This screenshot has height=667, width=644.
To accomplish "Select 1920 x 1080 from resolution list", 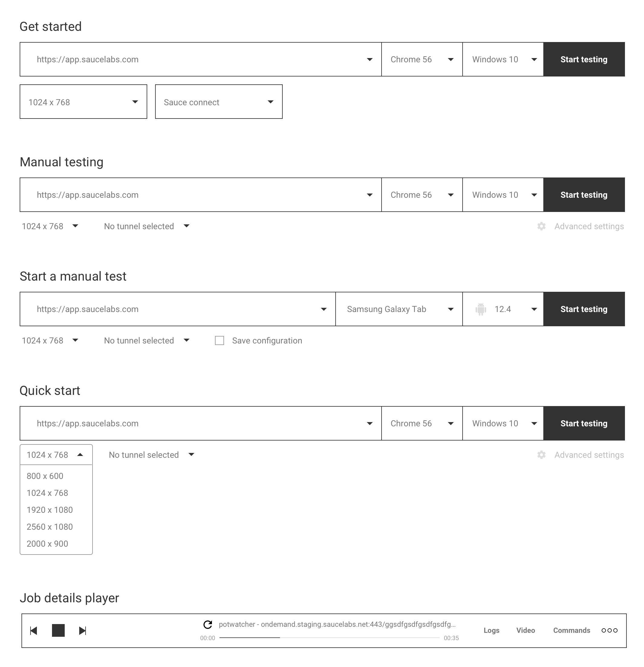I will tap(50, 510).
